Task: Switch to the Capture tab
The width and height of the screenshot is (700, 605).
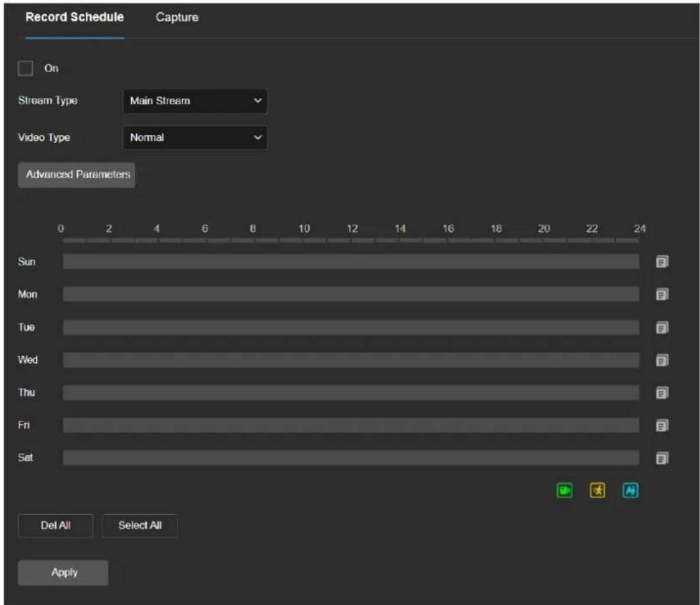Action: coord(177,17)
